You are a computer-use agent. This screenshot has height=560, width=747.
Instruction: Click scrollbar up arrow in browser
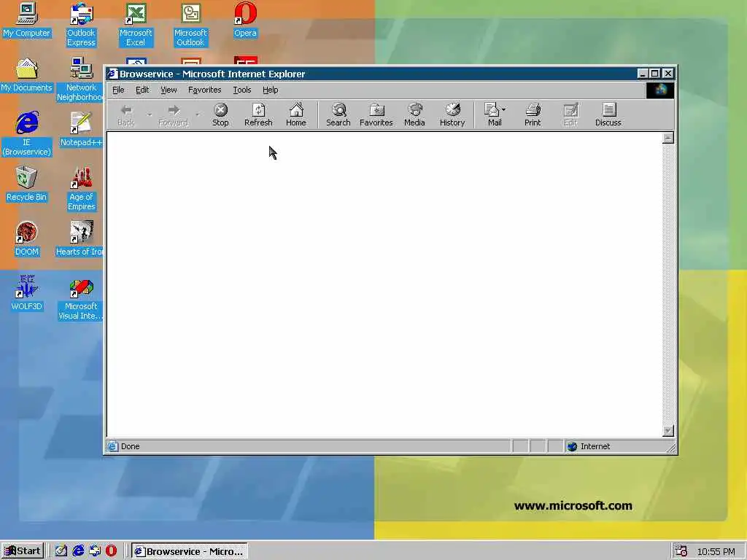[x=668, y=138]
